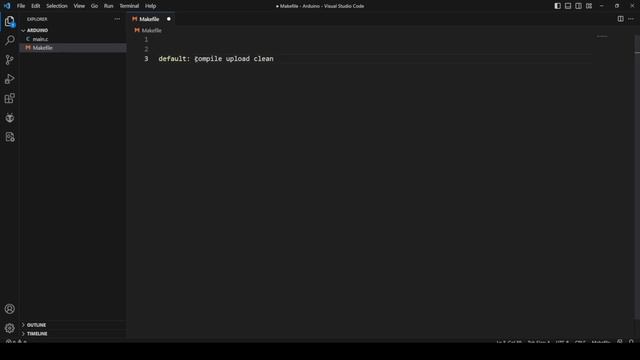Open the Go menu

94,6
